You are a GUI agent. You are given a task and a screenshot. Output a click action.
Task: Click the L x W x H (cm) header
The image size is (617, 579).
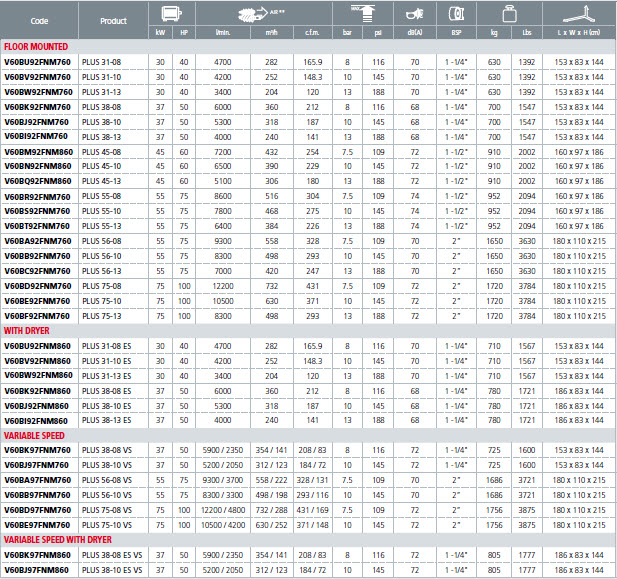coord(579,33)
